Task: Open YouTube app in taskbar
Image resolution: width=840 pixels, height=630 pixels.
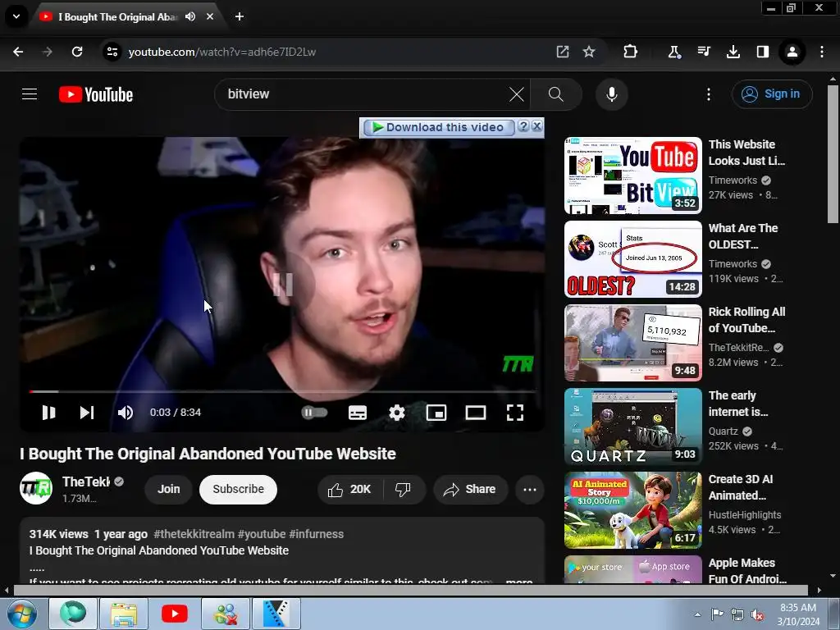Action: tap(174, 614)
